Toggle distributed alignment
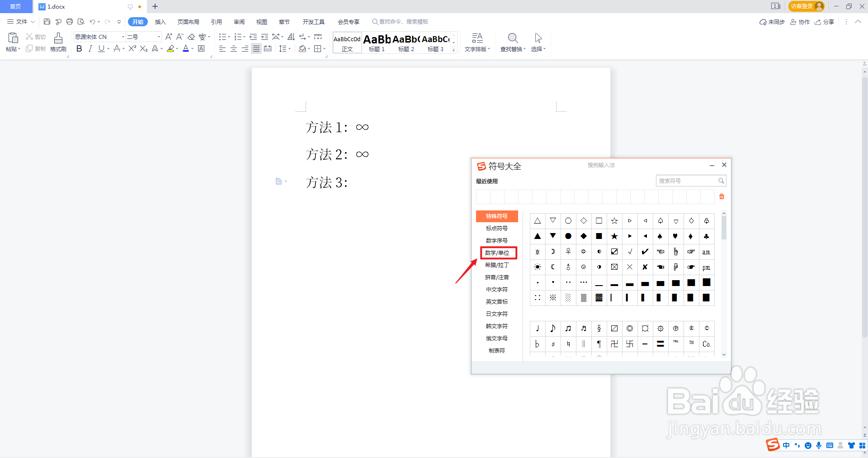Screen dimensions: 868x458 point(268,48)
